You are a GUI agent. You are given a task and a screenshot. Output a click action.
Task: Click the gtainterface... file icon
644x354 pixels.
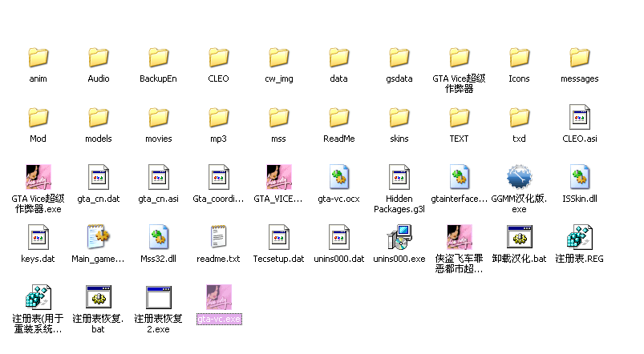(460, 177)
